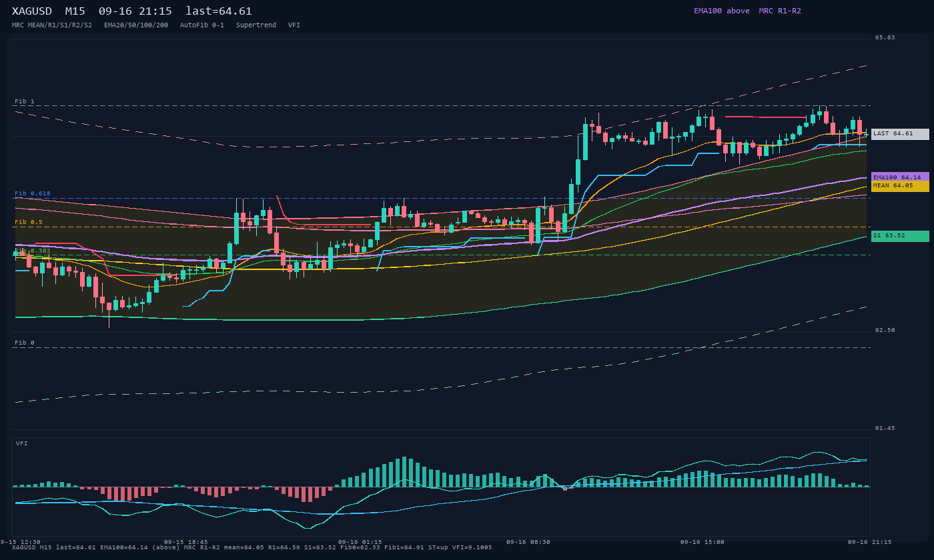
Task: Click the 61.45 price axis value
Action: [x=885, y=428]
